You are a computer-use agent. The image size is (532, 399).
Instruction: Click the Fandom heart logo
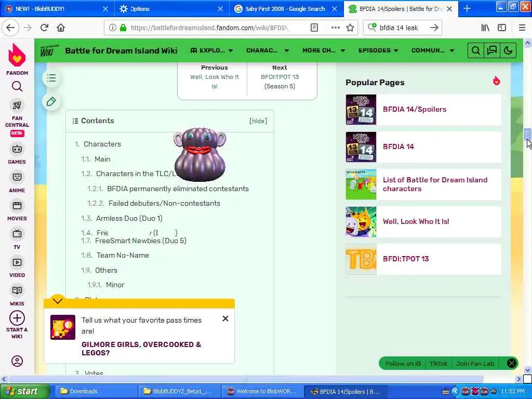click(17, 55)
